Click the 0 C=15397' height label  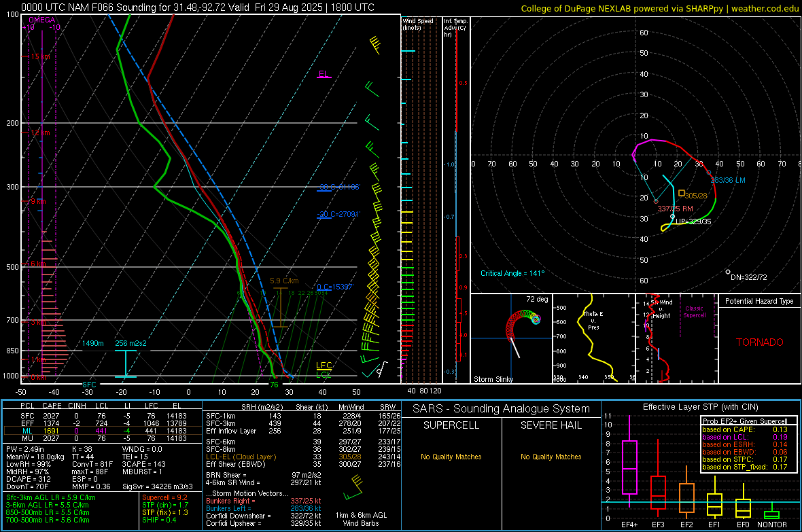coord(335,287)
